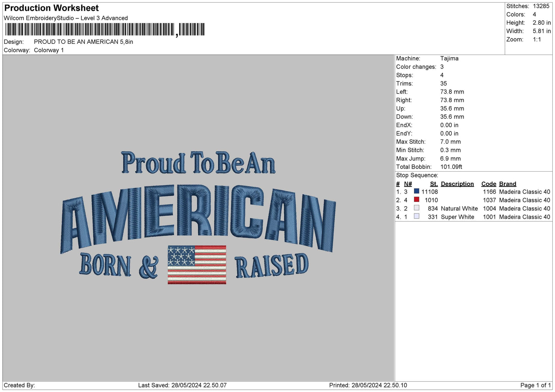Image resolution: width=555 pixels, height=392 pixels.
Task: Click the 'Proud To Be An' embroidered text
Action: tap(198, 163)
